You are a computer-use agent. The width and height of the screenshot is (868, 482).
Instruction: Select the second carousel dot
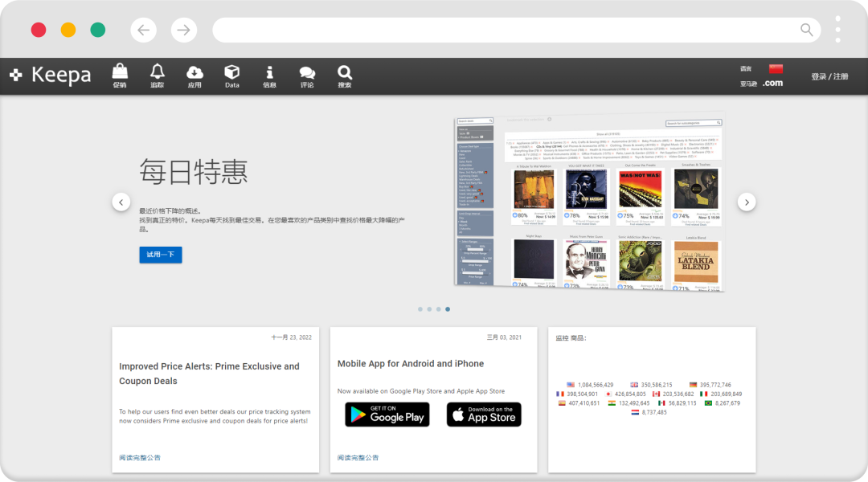pyautogui.click(x=429, y=309)
